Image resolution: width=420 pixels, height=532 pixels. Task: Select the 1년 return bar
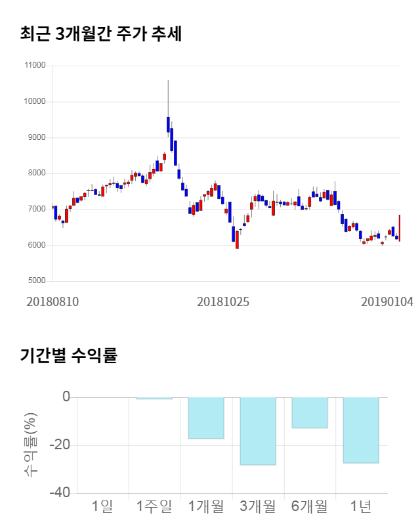(361, 430)
